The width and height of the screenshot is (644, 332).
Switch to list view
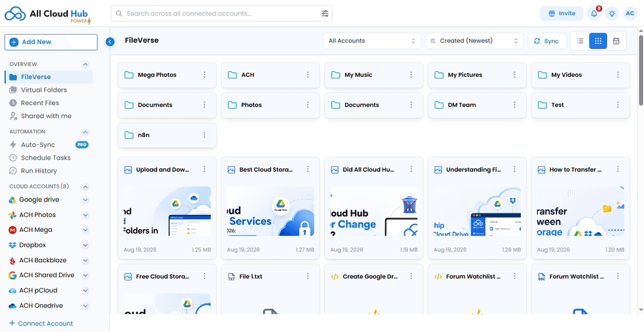(x=580, y=41)
